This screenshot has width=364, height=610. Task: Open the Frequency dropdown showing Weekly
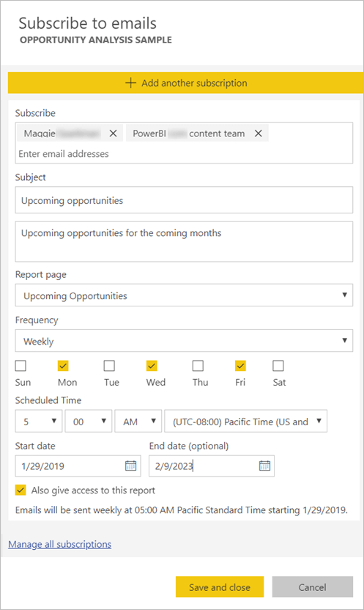(184, 341)
